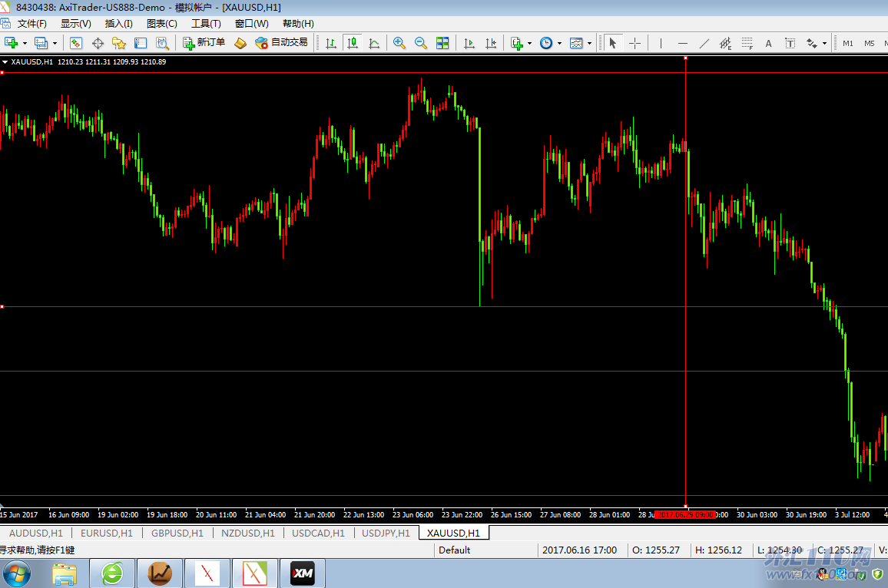Click the 新订单 new order button
This screenshot has width=888, height=588.
click(204, 43)
